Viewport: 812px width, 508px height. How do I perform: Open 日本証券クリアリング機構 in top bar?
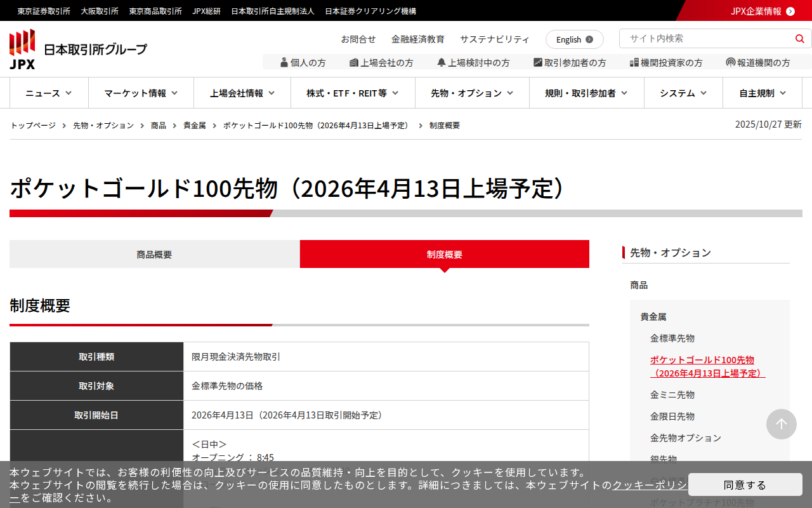pyautogui.click(x=370, y=11)
